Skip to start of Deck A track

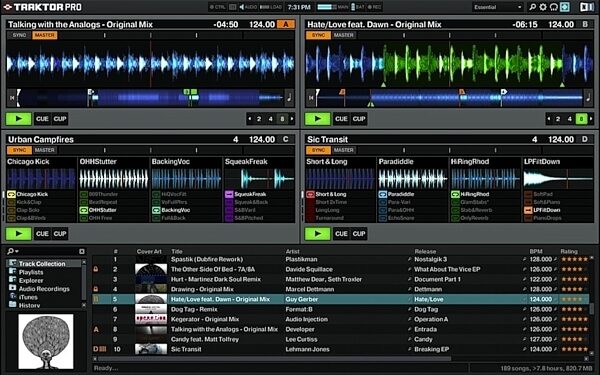click(x=12, y=98)
